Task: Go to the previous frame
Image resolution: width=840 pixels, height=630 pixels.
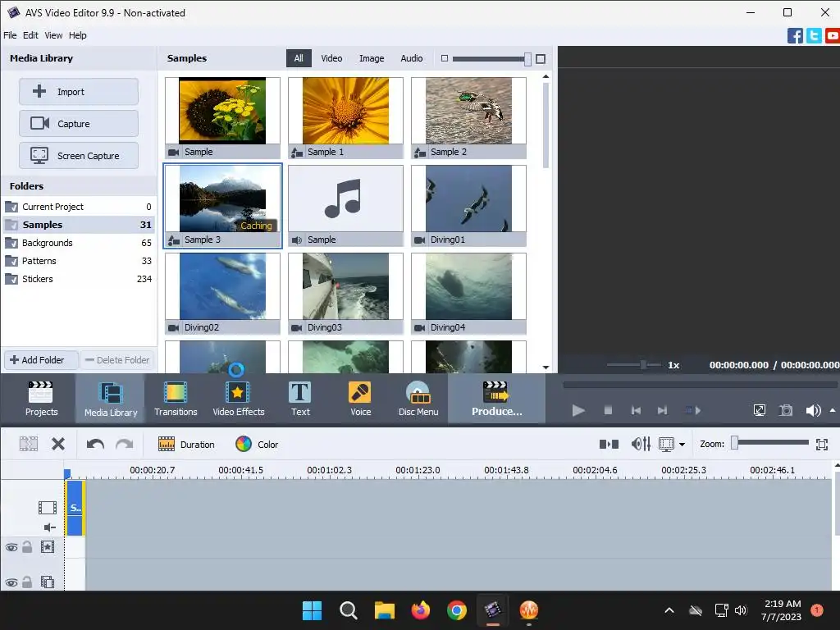Action: coord(636,410)
